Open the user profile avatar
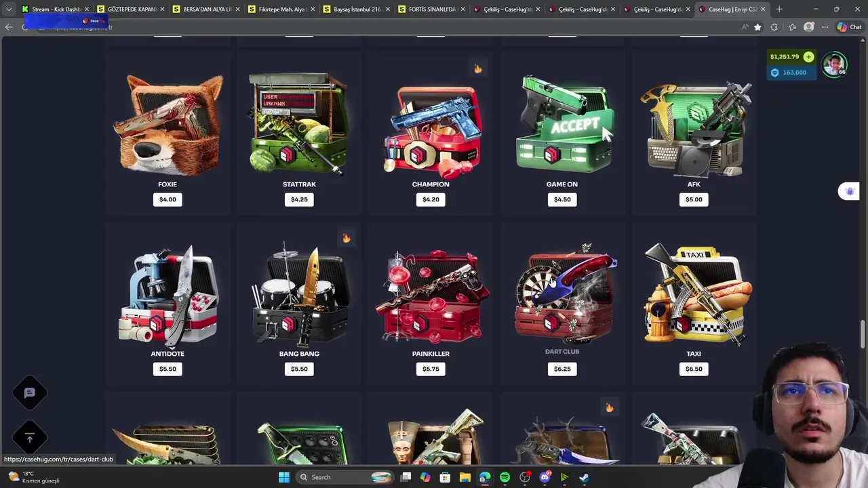This screenshot has width=868, height=488. coord(834,64)
